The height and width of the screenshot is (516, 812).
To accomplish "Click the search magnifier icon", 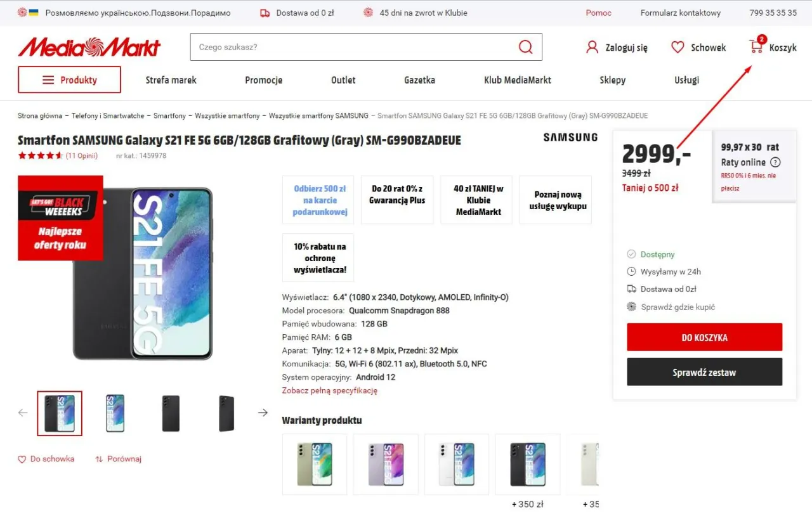I will point(525,46).
